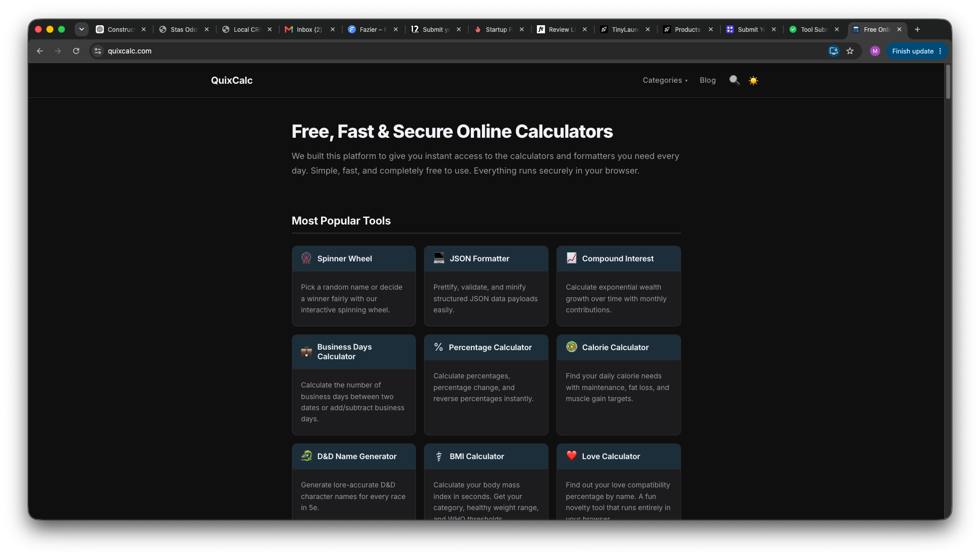The image size is (980, 557).
Task: Click the Spinner Wheel ferris wheel icon
Action: coord(306,258)
